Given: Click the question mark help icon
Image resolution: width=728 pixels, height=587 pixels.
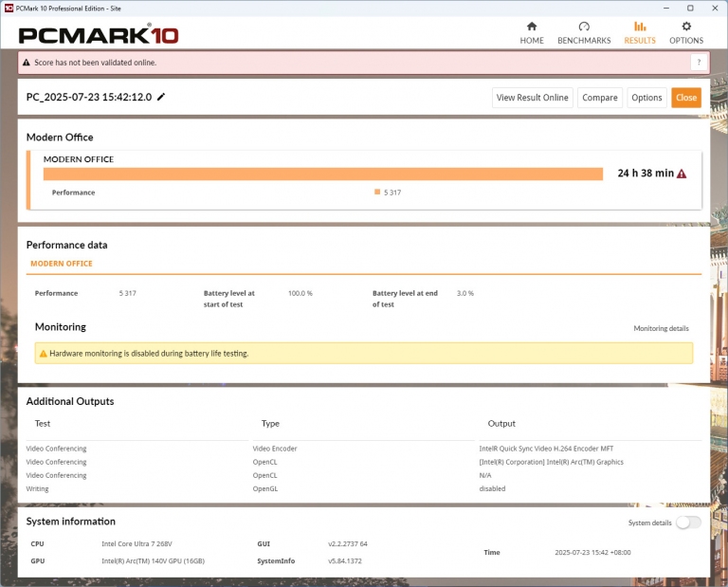Looking at the screenshot, I should point(699,63).
